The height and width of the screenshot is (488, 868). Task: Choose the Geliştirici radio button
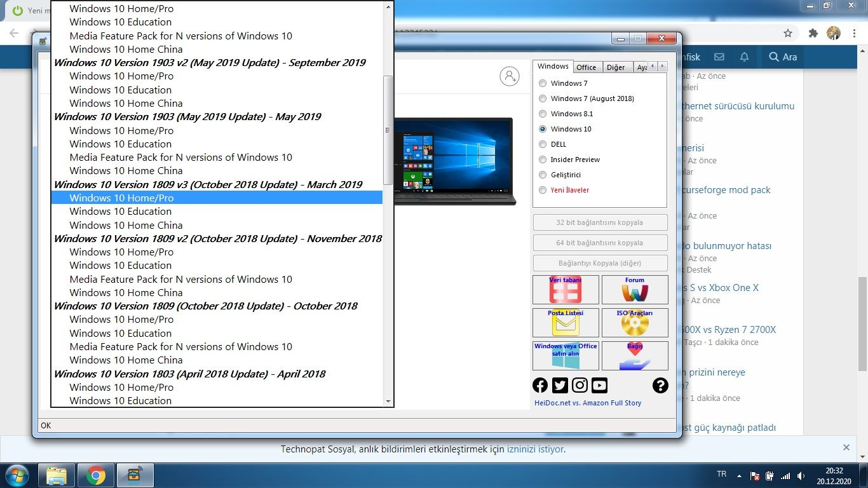click(543, 175)
